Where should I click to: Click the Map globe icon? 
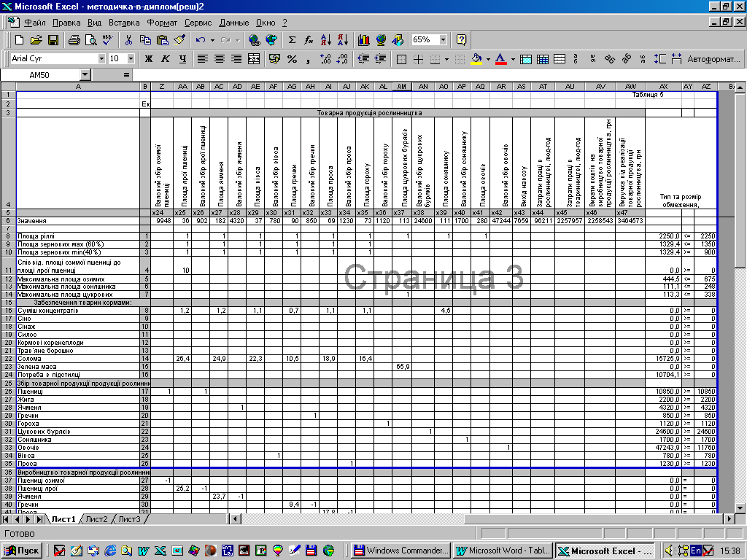click(x=381, y=40)
